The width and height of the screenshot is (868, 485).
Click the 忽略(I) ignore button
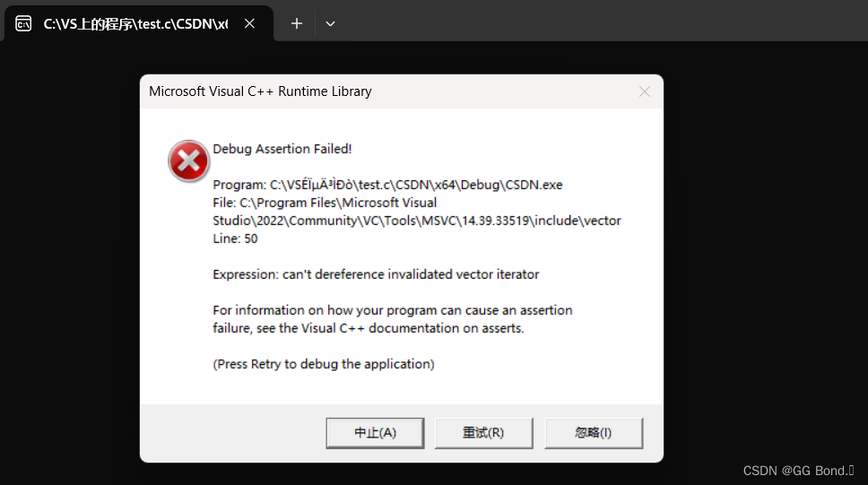click(594, 433)
